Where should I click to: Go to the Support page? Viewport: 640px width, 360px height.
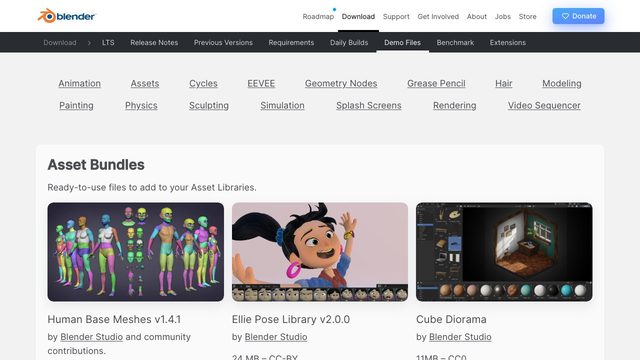396,17
